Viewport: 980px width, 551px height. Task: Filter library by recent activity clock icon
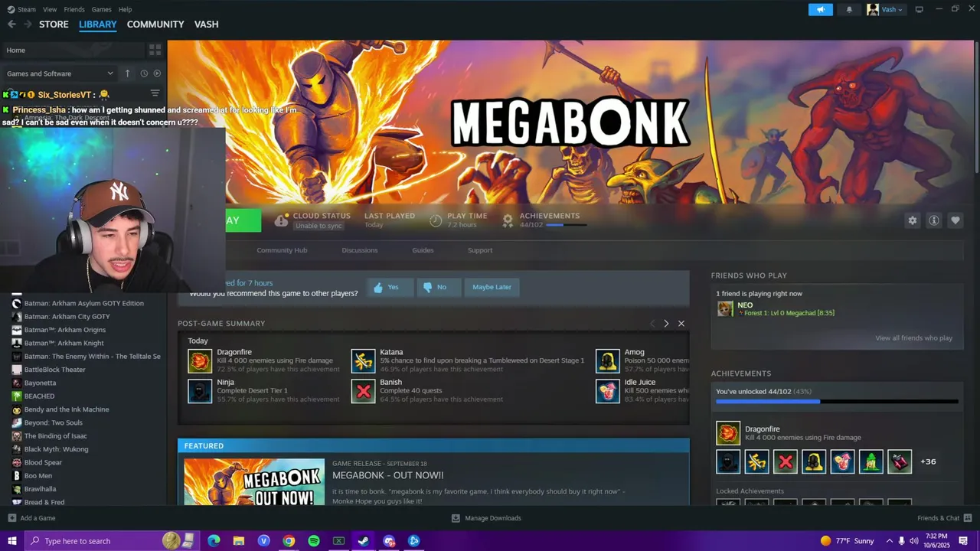[x=144, y=73]
